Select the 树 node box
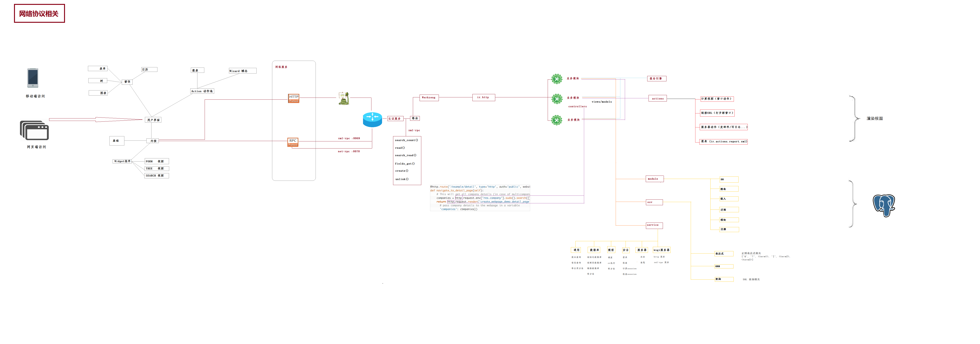Screen dimensions: 980x344 pyautogui.click(x=98, y=81)
